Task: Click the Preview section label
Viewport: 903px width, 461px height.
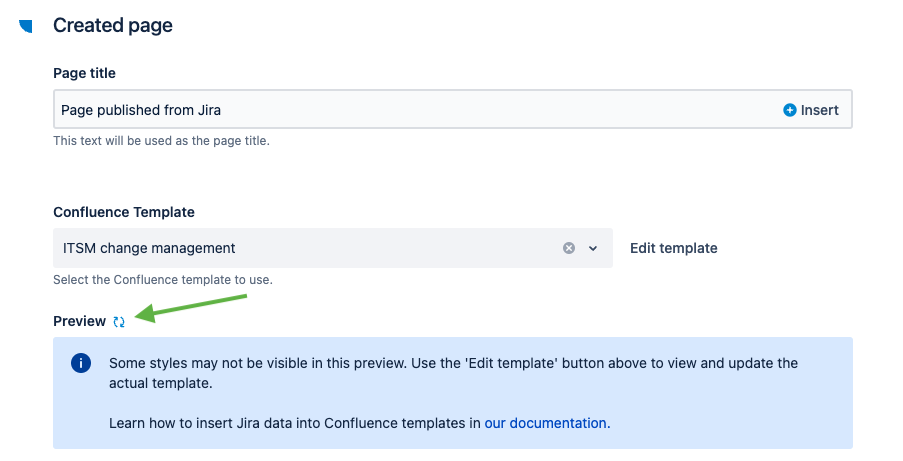Action: [x=79, y=321]
